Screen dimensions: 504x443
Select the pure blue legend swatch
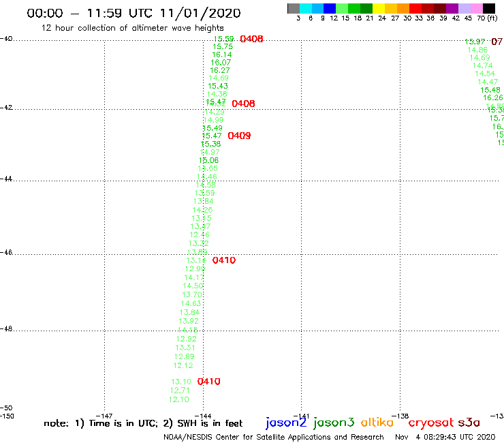pyautogui.click(x=330, y=8)
